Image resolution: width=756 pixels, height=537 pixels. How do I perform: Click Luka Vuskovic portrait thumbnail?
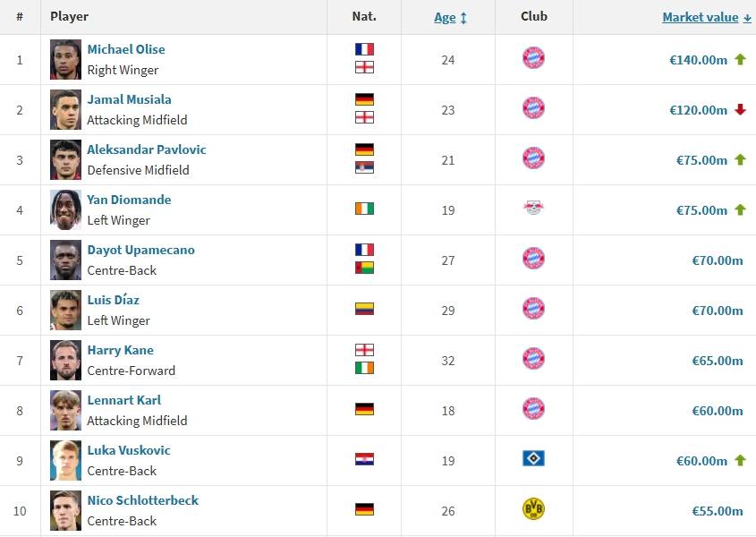65,460
